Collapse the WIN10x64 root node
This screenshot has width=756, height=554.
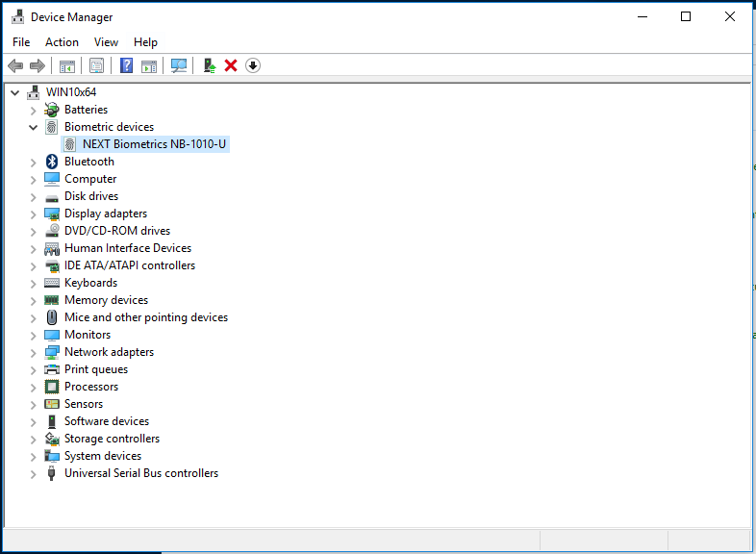click(x=15, y=92)
